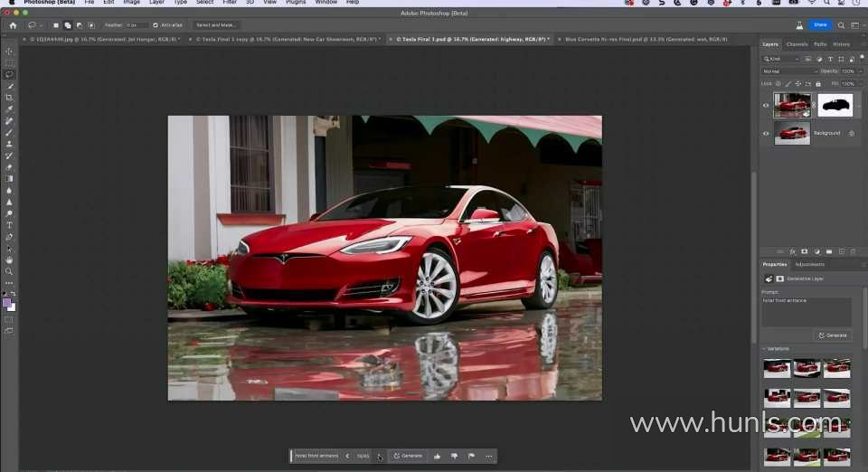Hide the Background layer

(766, 133)
